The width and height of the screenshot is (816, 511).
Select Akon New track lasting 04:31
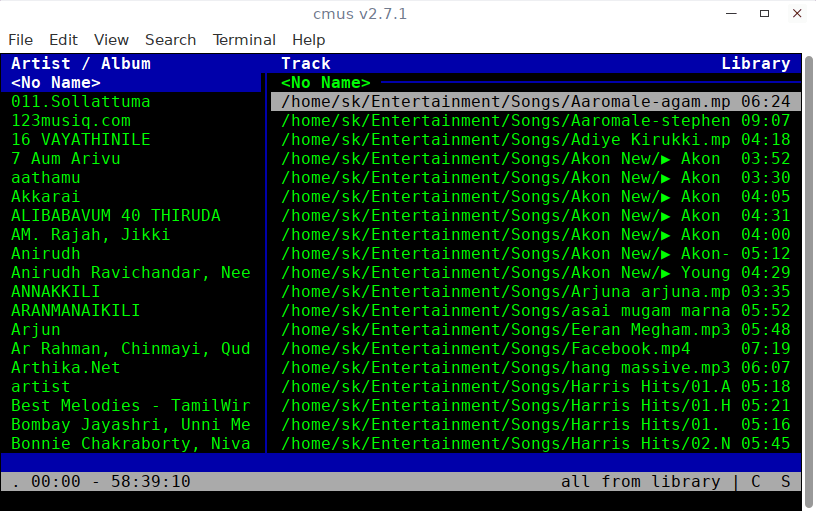click(x=536, y=215)
